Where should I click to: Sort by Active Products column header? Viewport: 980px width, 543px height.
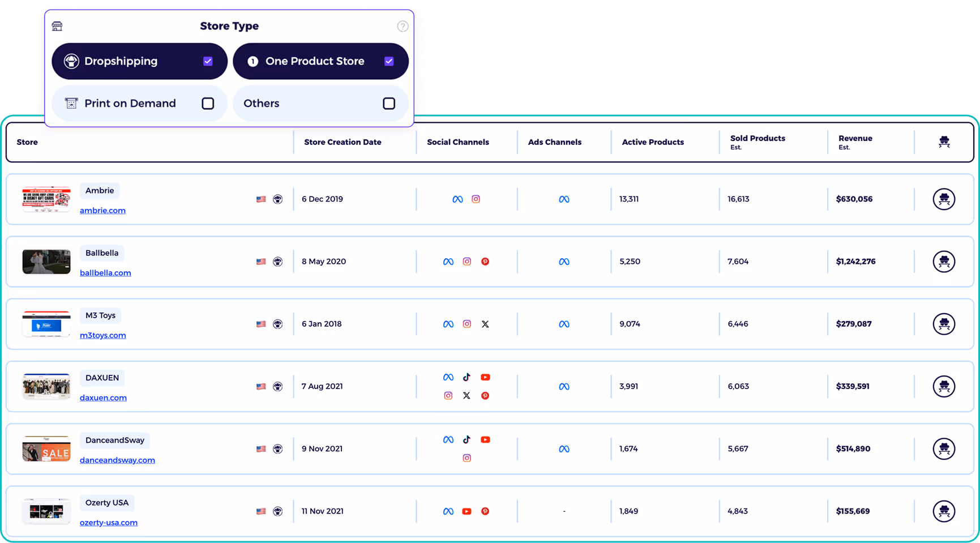click(653, 142)
